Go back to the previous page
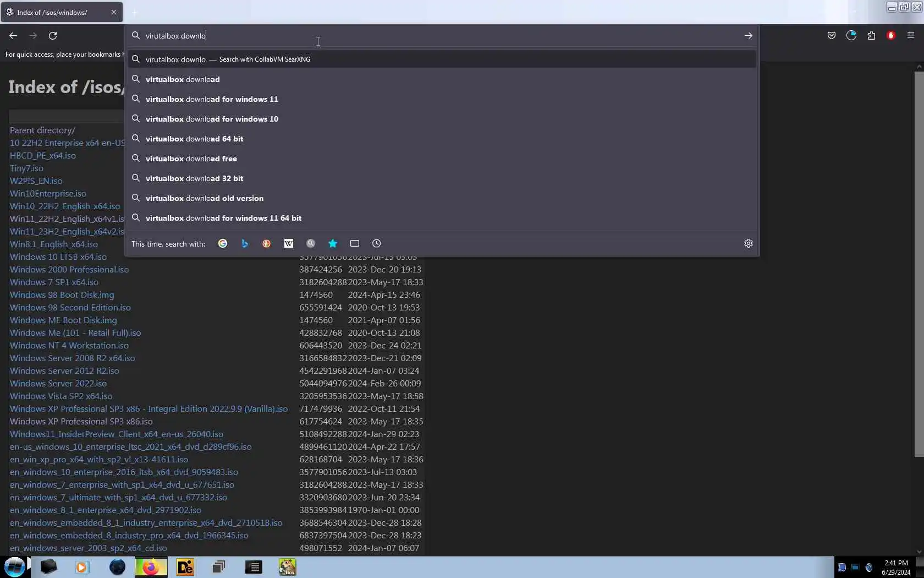 pos(13,36)
